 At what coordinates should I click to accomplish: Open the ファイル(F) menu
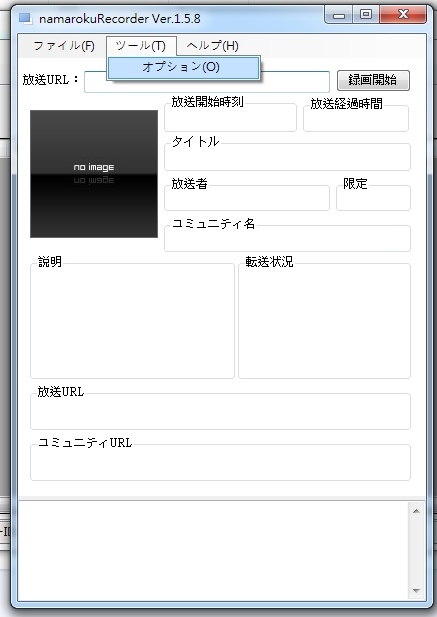[64, 46]
